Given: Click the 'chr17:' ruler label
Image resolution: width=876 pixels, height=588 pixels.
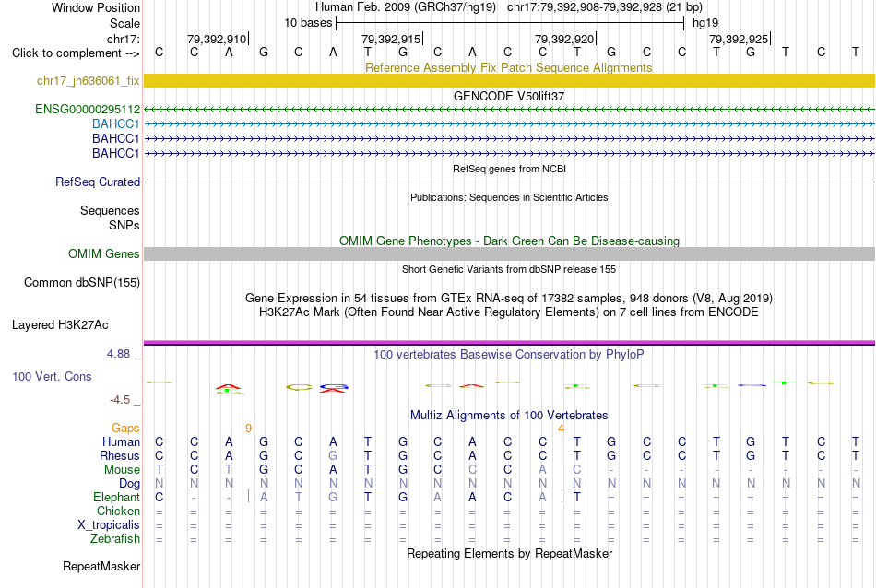Looking at the screenshot, I should pos(124,39).
